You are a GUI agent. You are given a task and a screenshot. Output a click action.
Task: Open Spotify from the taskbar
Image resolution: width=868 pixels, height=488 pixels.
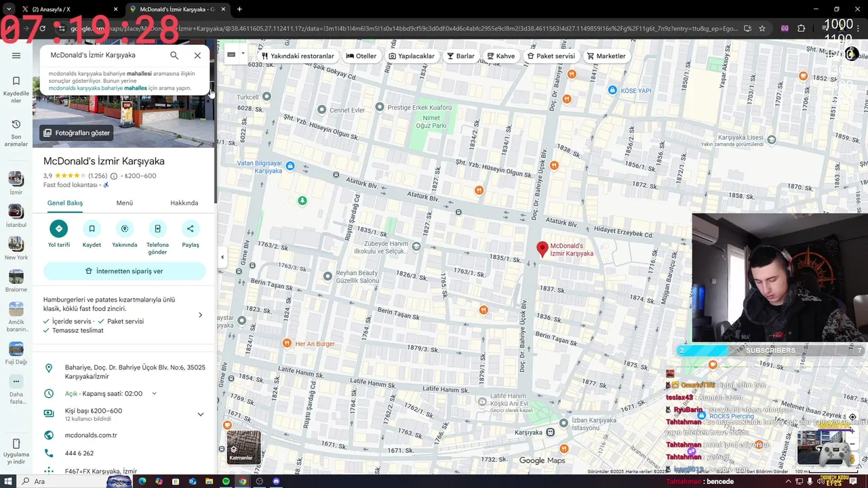point(226,481)
